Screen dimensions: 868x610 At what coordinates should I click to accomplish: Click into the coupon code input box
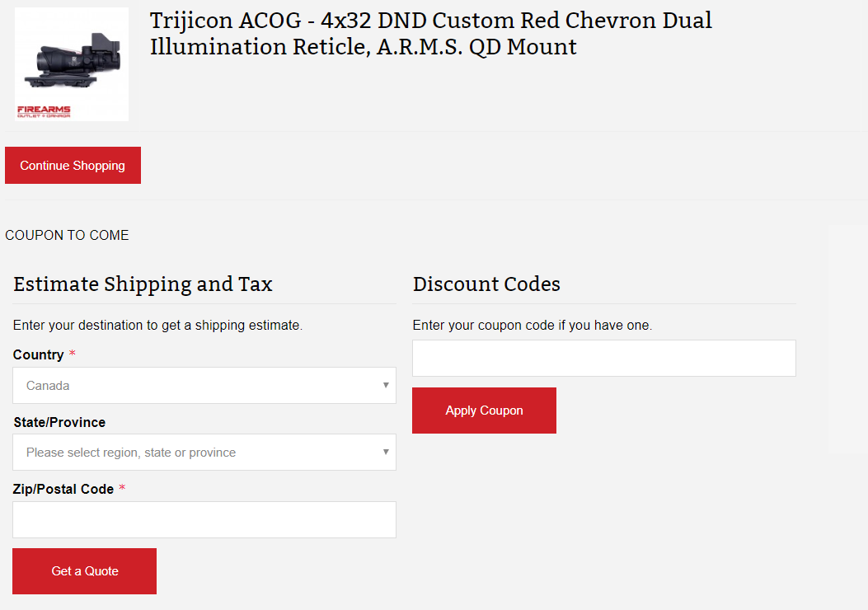point(604,359)
